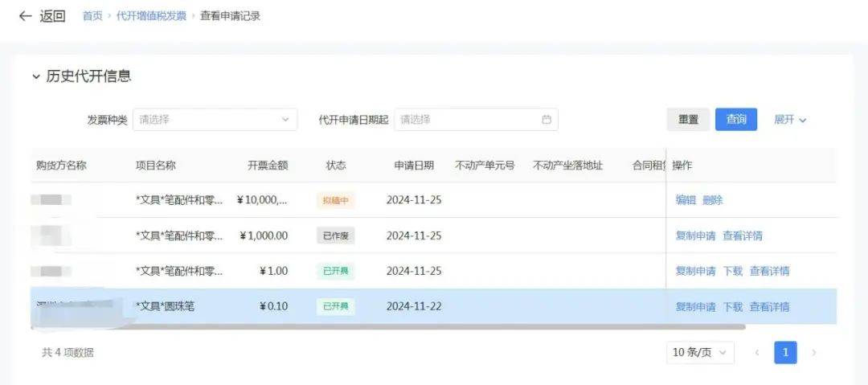
Task: Select page 1 in pagination
Action: pyautogui.click(x=785, y=352)
